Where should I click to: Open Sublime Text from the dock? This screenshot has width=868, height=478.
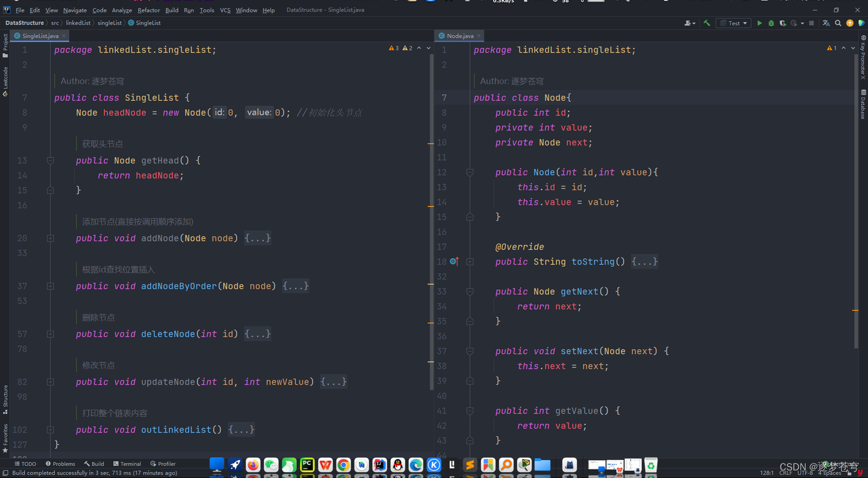(470, 465)
